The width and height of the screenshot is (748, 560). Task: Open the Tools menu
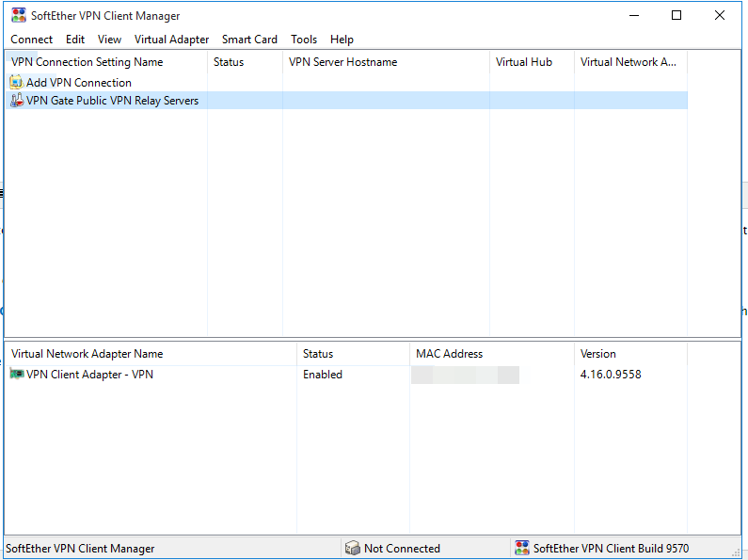(304, 40)
